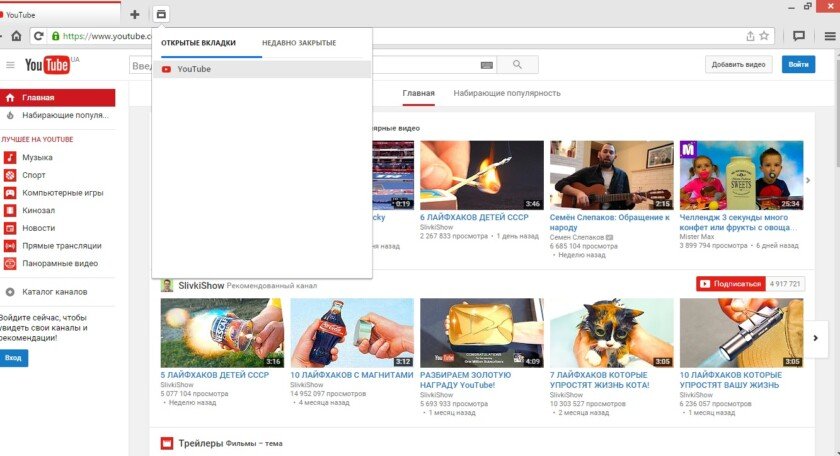Subscribe to SlivkiShow with Подписаться button
Viewport: 840px width, 456px height.
(x=730, y=284)
